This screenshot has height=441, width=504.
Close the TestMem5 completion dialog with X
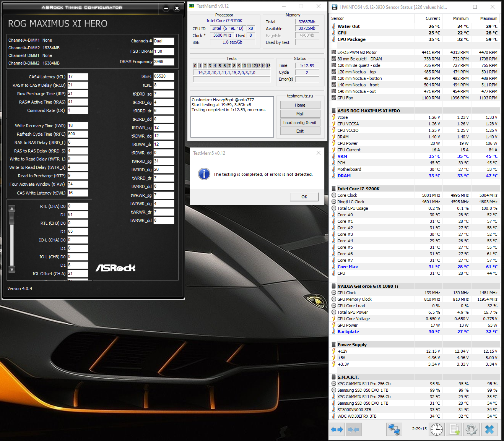[319, 153]
